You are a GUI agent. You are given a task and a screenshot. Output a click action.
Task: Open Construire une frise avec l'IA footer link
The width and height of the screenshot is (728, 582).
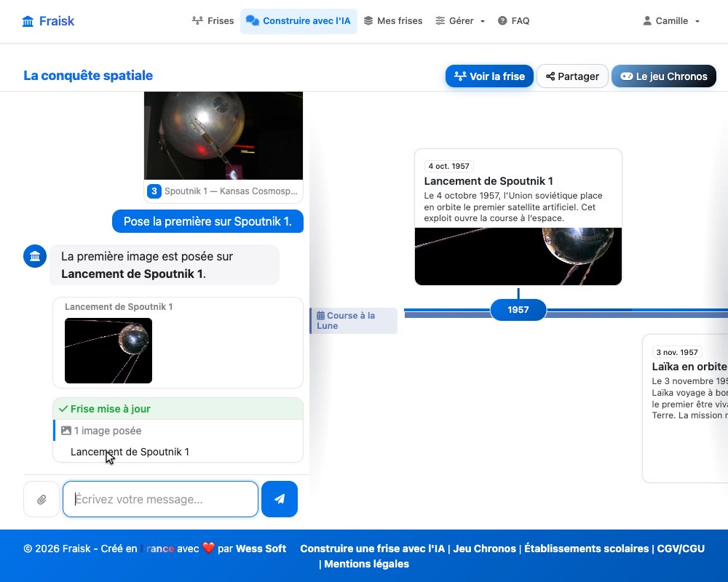point(372,549)
